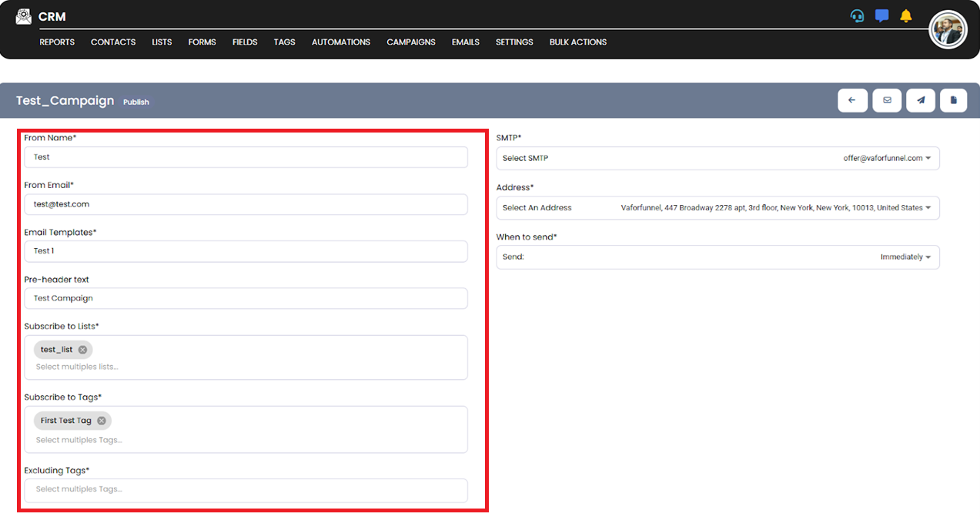Viewport: 980px width, 517px height.
Task: Open the Bulk Actions menu item
Action: 578,42
